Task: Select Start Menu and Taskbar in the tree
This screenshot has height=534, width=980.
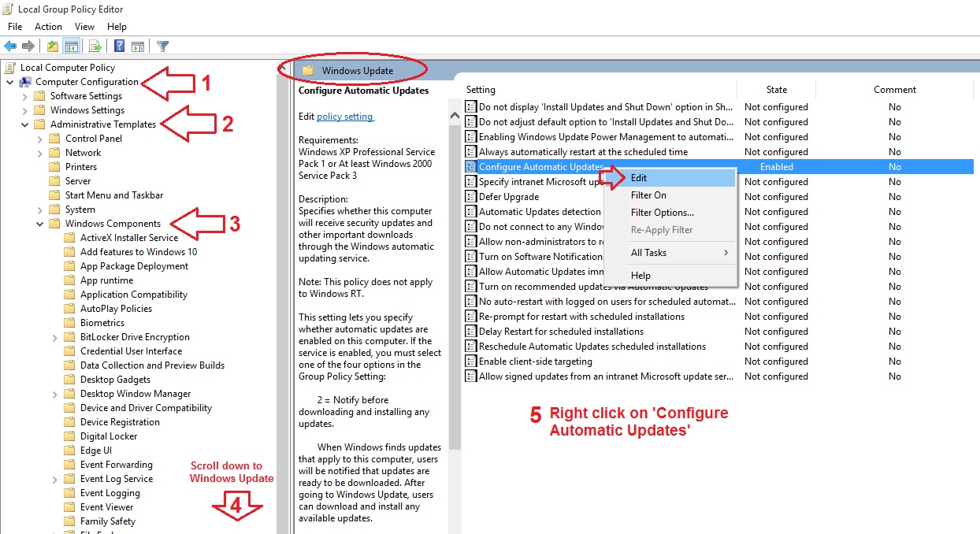Action: tap(114, 195)
